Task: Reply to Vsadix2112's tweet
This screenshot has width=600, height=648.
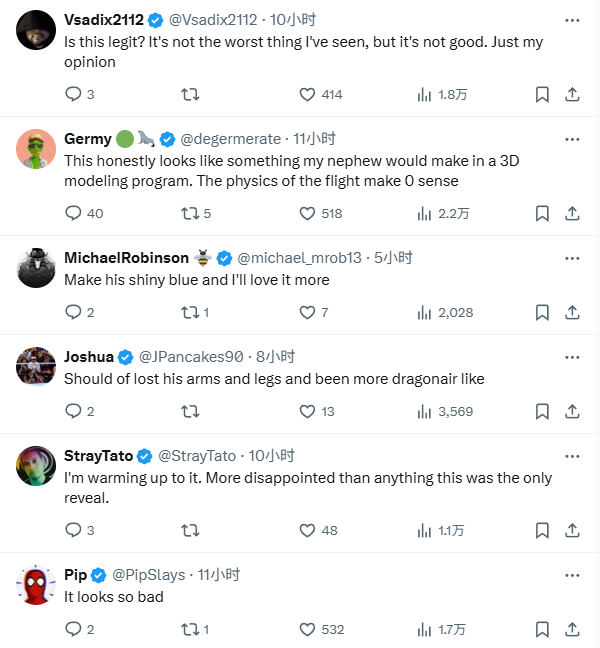Action: click(72, 94)
